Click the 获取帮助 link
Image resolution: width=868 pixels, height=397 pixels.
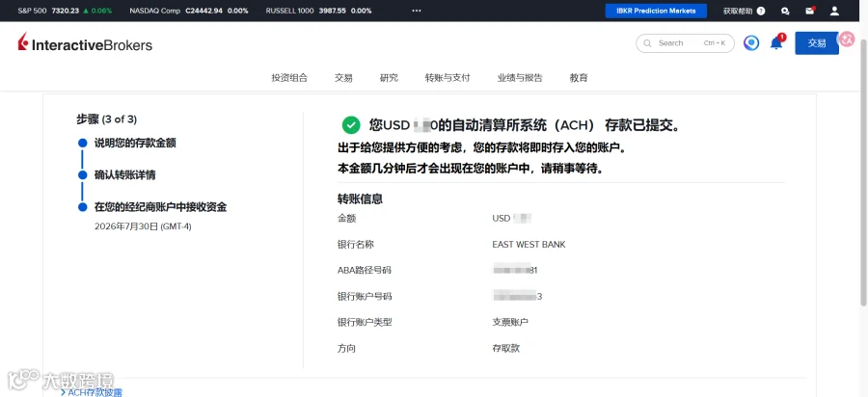tap(738, 11)
